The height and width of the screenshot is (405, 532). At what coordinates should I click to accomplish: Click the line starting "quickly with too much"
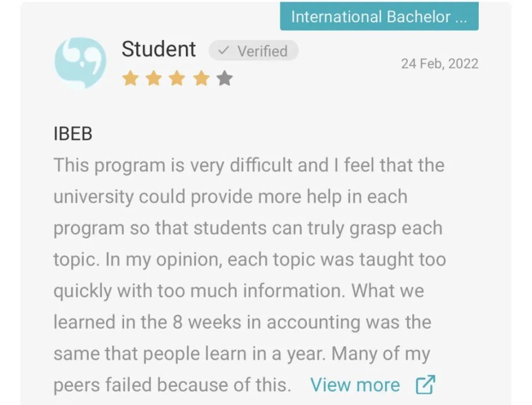click(238, 290)
